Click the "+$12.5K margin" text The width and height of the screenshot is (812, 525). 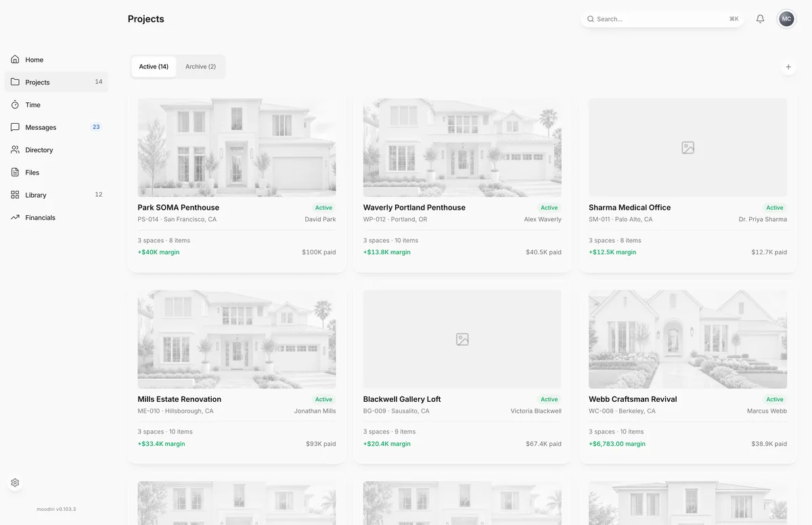click(612, 252)
